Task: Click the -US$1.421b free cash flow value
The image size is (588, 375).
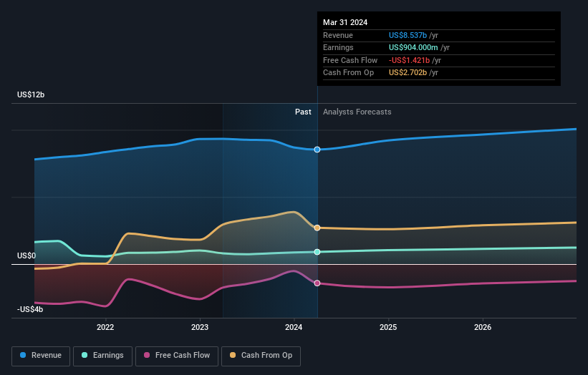Action: click(x=409, y=60)
